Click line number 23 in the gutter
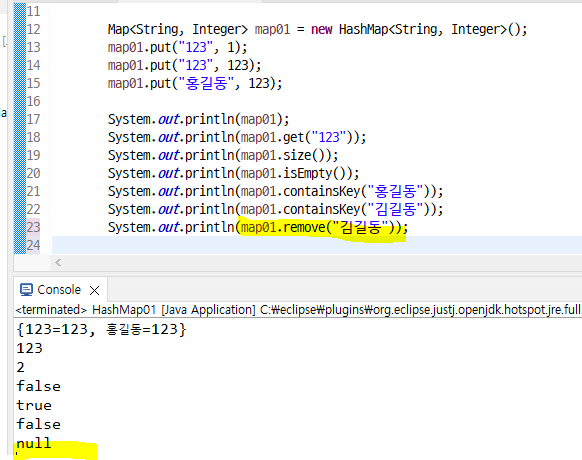Screen dimensions: 582x460 click(33, 227)
